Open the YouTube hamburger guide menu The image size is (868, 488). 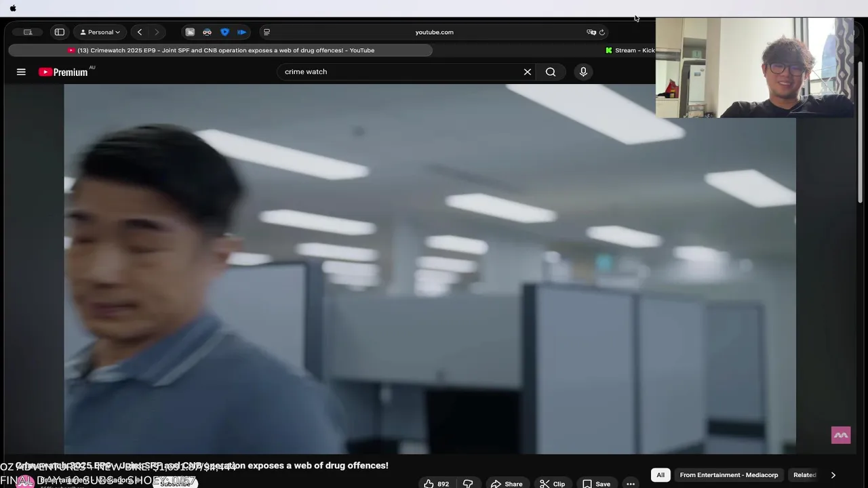pos(21,72)
